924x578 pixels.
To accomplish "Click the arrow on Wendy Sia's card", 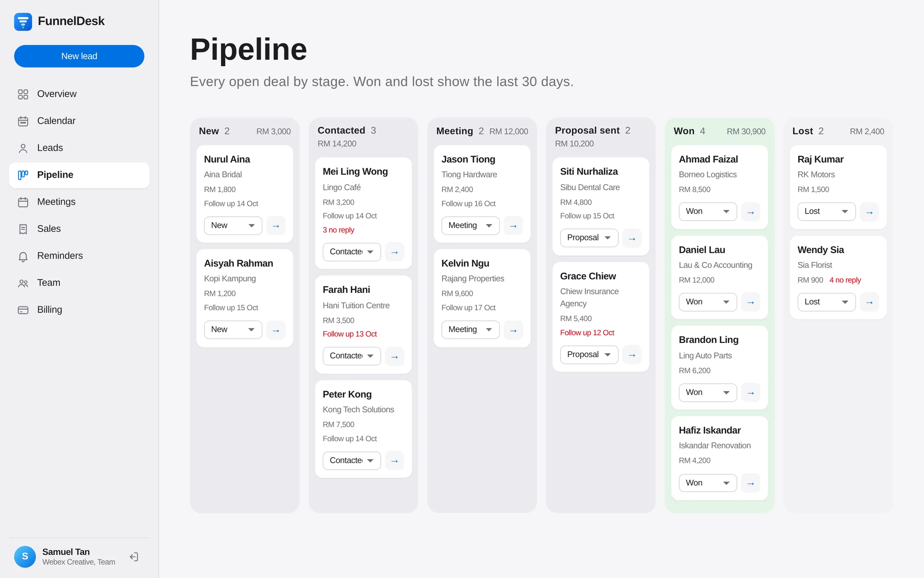I will (869, 302).
